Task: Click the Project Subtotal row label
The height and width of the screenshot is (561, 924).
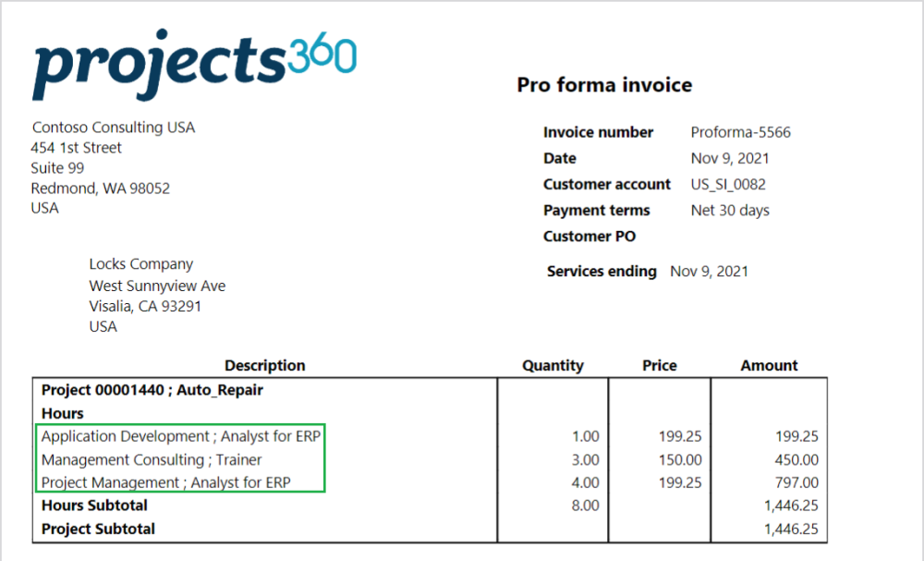Action: [98, 529]
